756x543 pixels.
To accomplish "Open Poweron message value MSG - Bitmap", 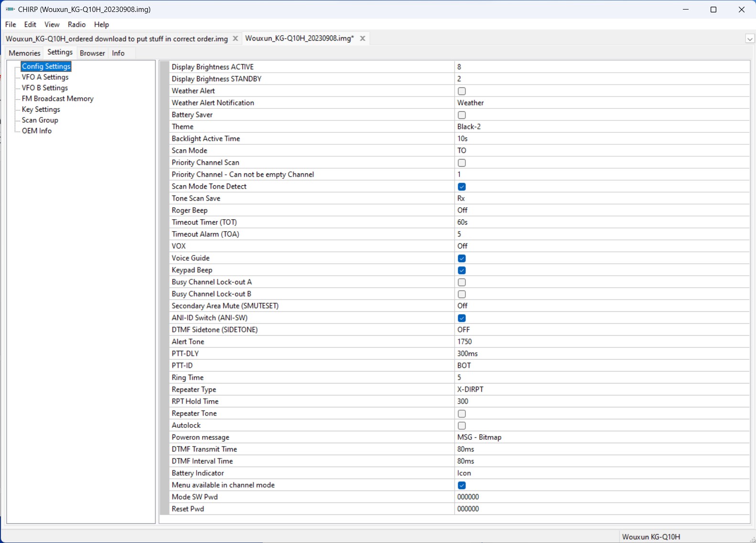I will click(602, 437).
